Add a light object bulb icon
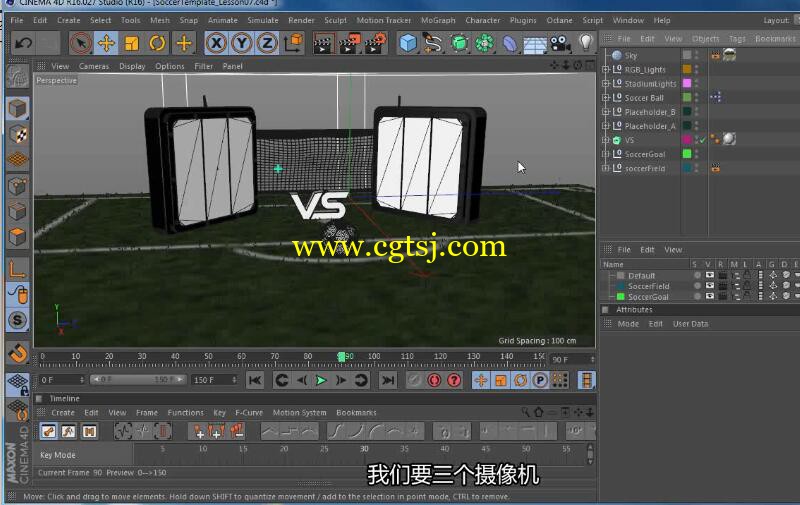This screenshot has height=505, width=800. pos(586,42)
